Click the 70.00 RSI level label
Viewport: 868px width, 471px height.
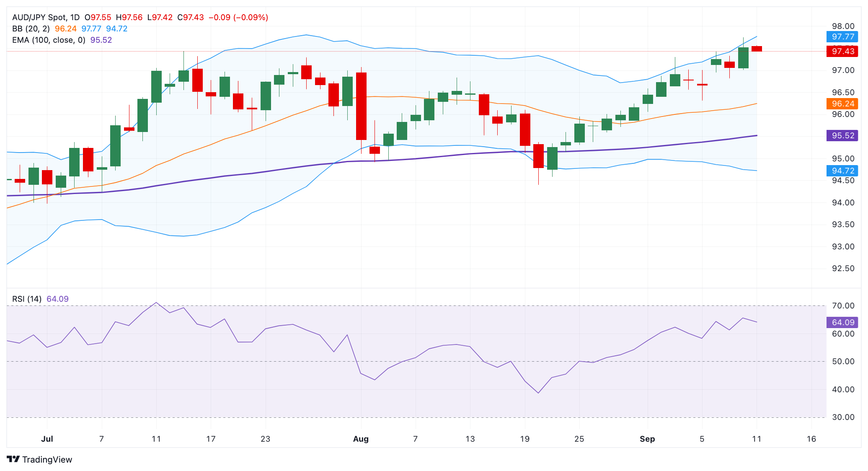pos(843,306)
